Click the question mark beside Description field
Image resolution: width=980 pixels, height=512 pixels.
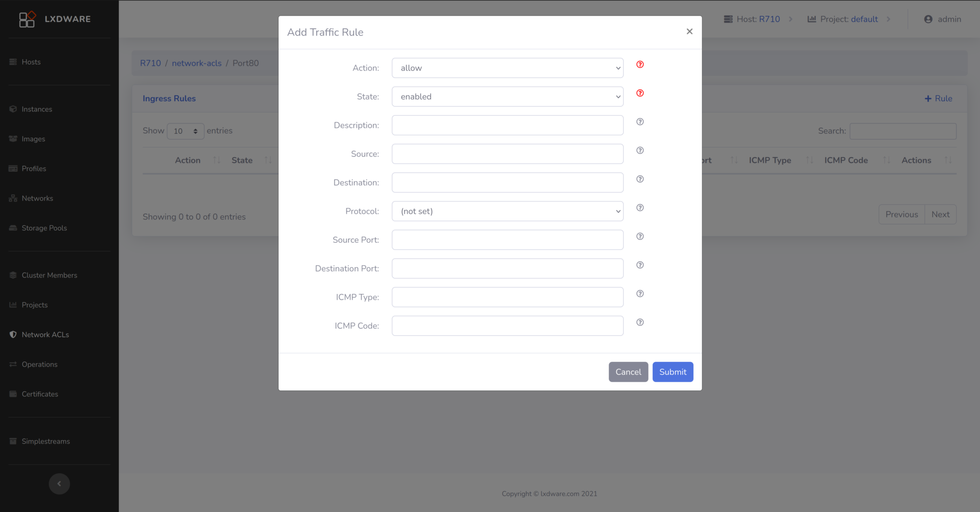640,122
